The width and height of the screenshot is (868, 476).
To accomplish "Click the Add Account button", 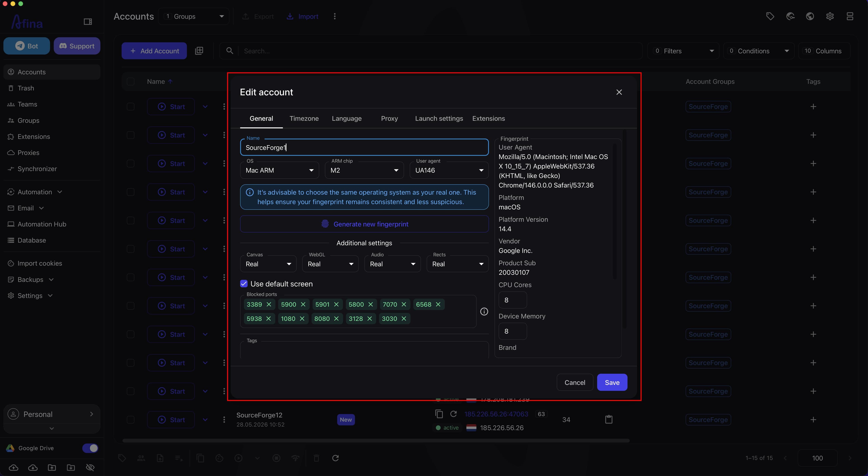I will [154, 51].
